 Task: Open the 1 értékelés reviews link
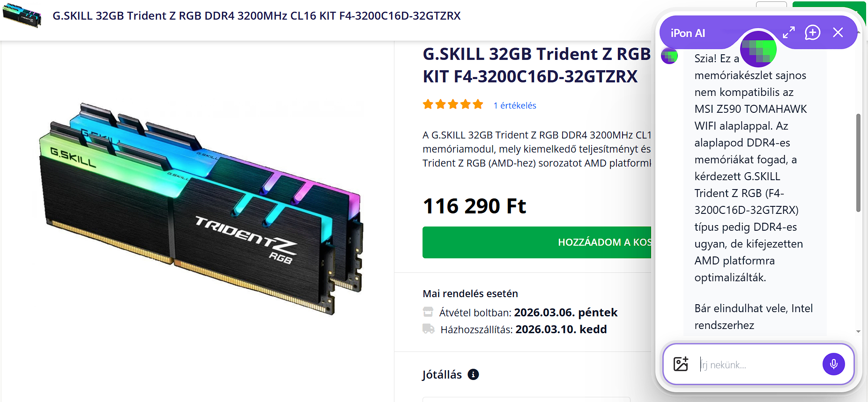515,105
